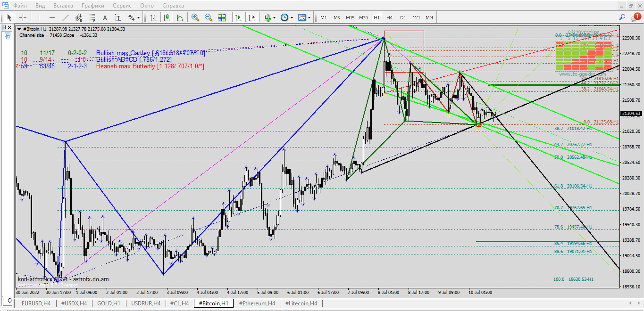Select the horizontal line drawing tool
The height and width of the screenshot is (311, 644).
pyautogui.click(x=51, y=17)
